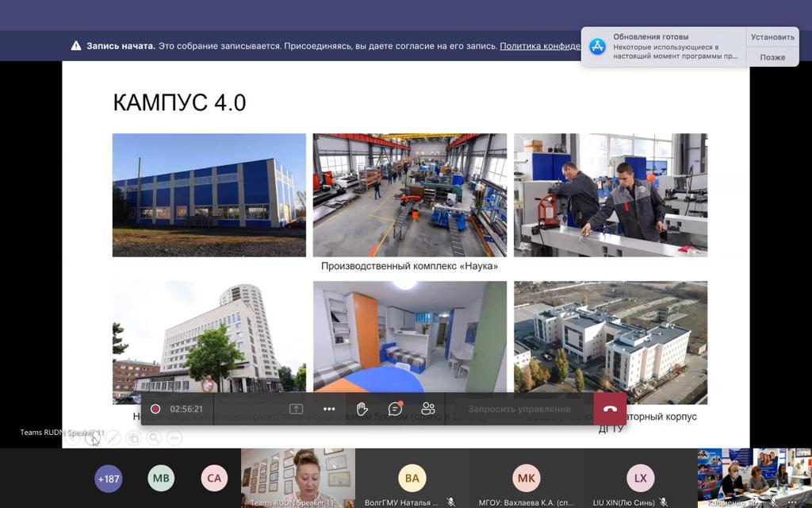The height and width of the screenshot is (508, 812).
Task: Show the meeting chat conversation
Action: (x=395, y=409)
